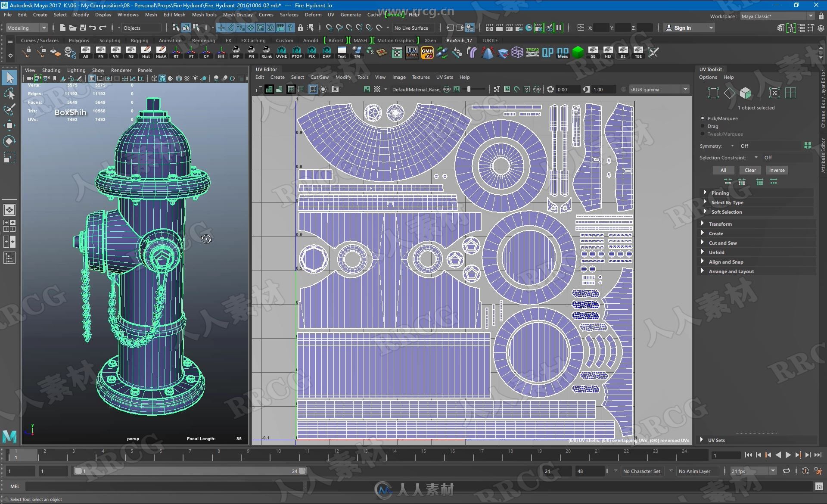Click the Hist shelf icon

(x=146, y=53)
